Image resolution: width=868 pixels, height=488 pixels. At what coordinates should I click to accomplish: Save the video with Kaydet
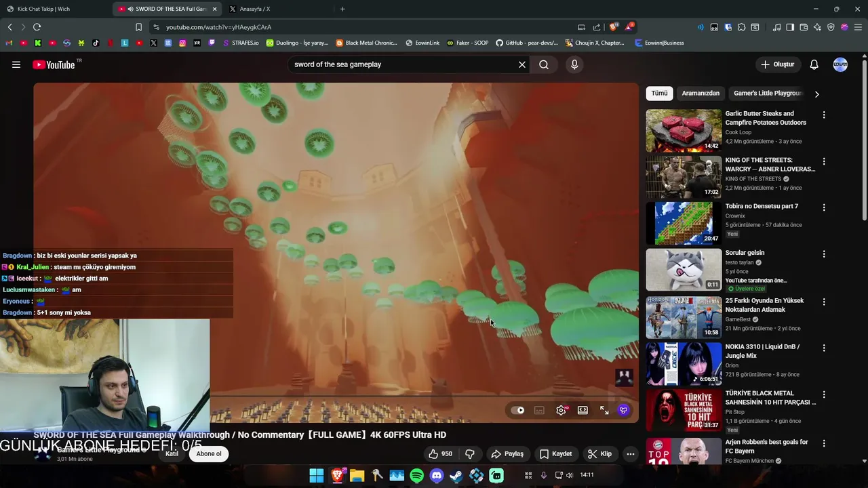pyautogui.click(x=556, y=454)
